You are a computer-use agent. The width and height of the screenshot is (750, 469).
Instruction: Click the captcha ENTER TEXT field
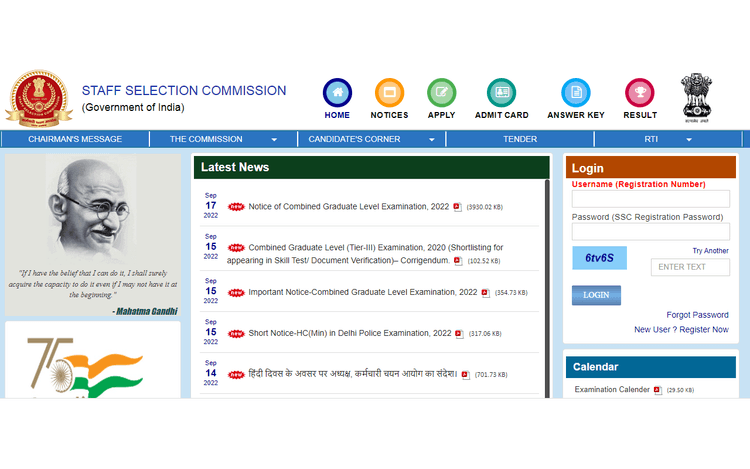coord(690,267)
